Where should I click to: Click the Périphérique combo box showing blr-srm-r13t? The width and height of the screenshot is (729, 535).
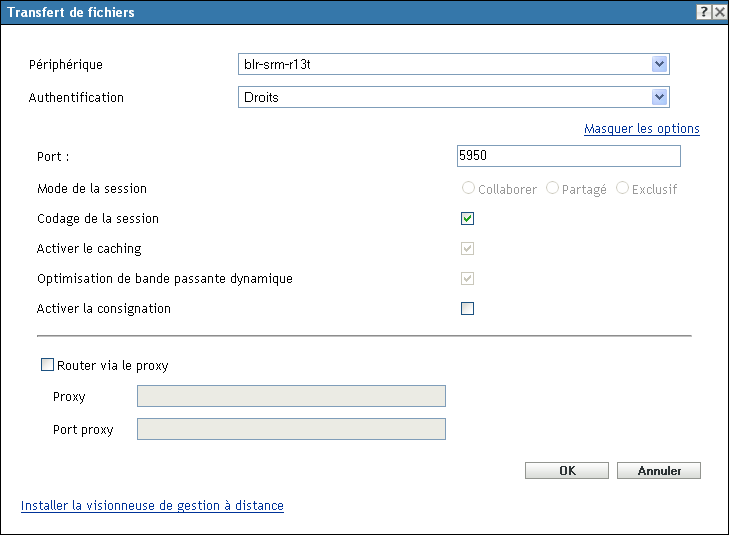tap(443, 65)
